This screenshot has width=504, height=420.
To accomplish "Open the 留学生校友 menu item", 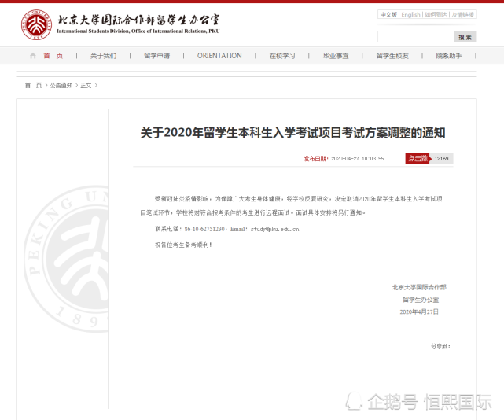I will pos(392,56).
